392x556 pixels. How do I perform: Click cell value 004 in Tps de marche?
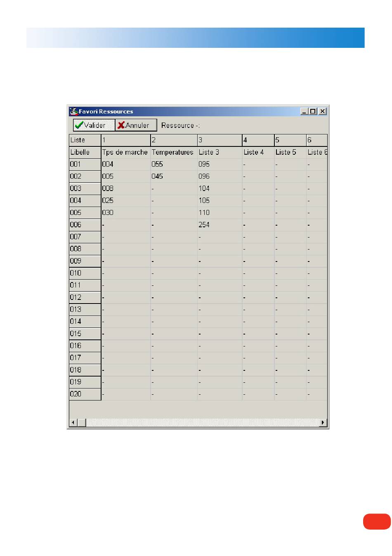point(126,164)
